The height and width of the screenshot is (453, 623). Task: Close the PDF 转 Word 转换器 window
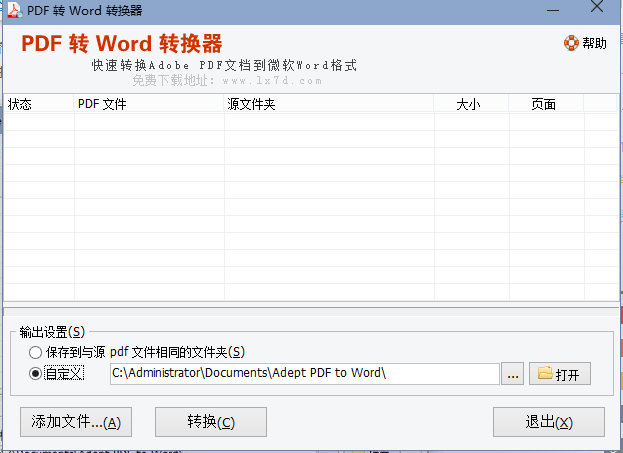[x=597, y=7]
